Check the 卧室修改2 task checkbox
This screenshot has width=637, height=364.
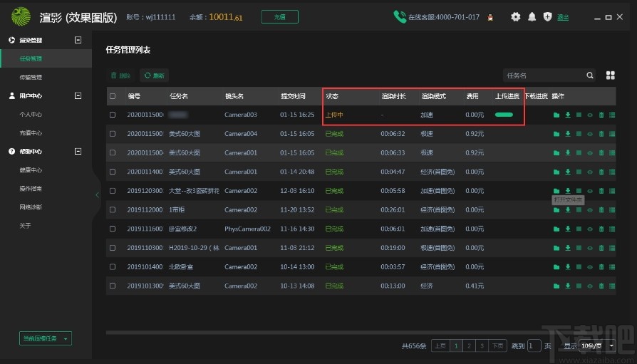click(x=113, y=229)
